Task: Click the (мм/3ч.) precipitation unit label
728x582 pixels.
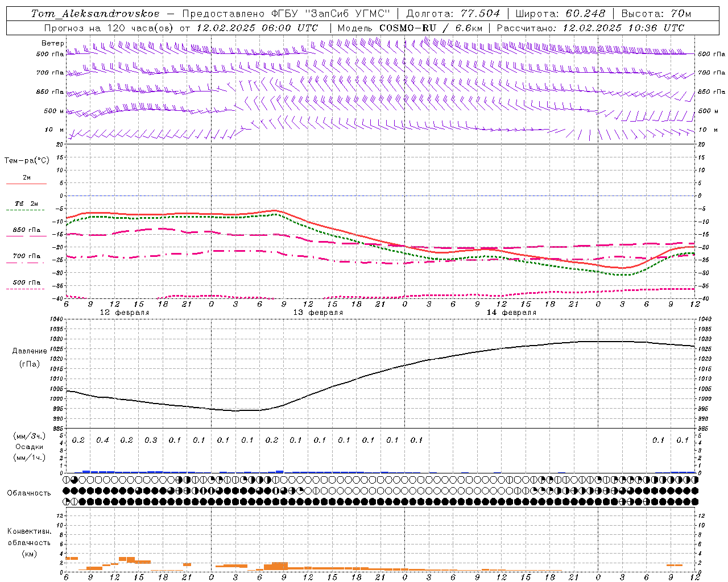Action: coord(30,436)
